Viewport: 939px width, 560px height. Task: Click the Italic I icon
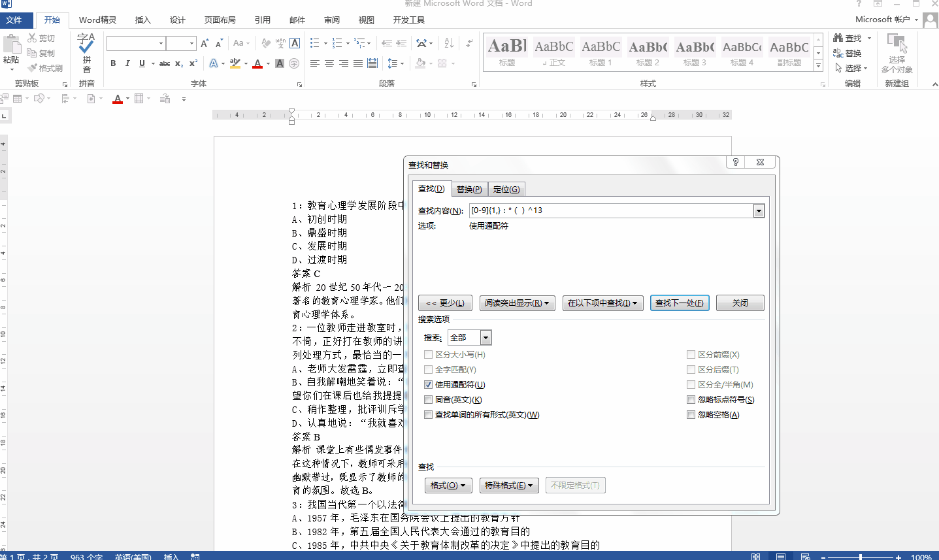coord(127,63)
